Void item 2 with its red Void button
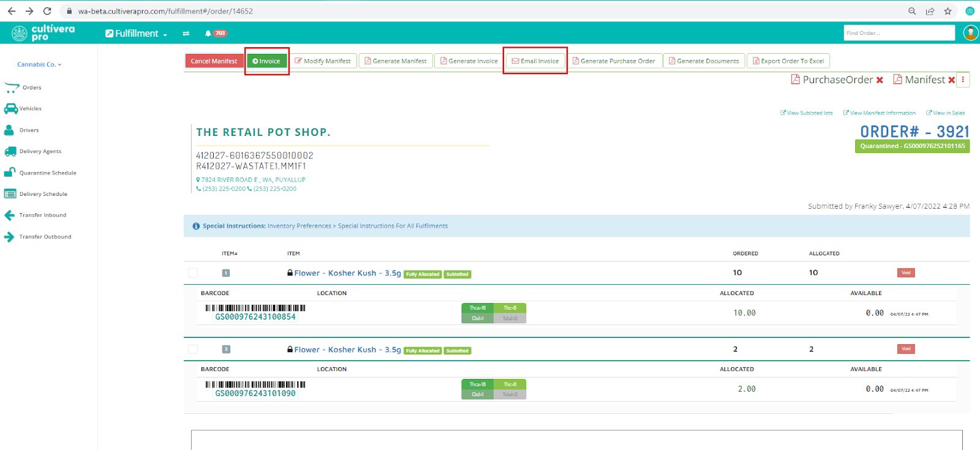980x450 pixels. point(906,349)
